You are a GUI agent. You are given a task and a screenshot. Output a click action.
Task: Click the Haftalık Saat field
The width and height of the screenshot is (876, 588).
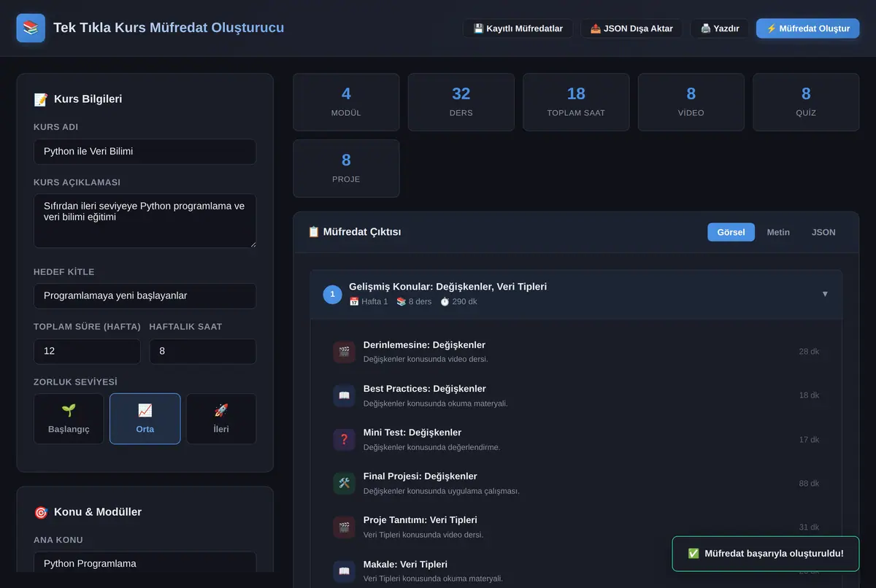point(203,352)
